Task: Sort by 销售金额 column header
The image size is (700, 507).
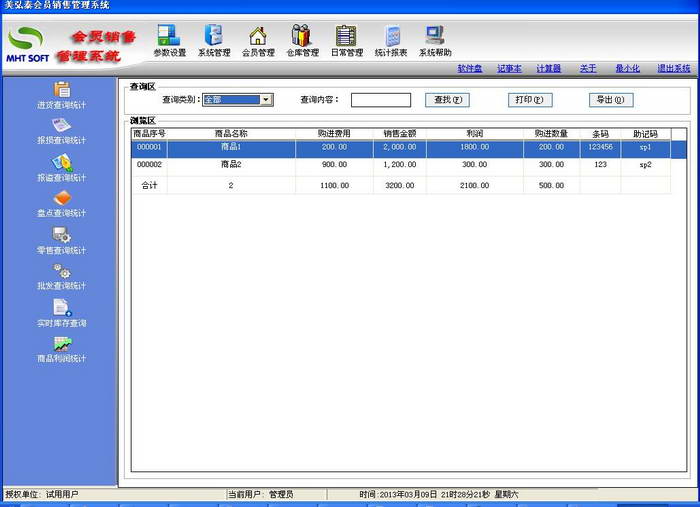Action: 400,133
